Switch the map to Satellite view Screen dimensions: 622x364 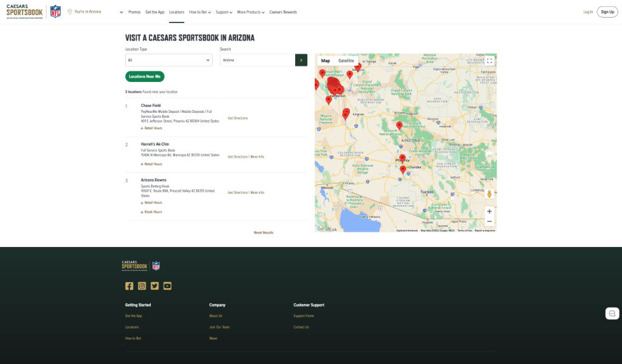click(346, 61)
